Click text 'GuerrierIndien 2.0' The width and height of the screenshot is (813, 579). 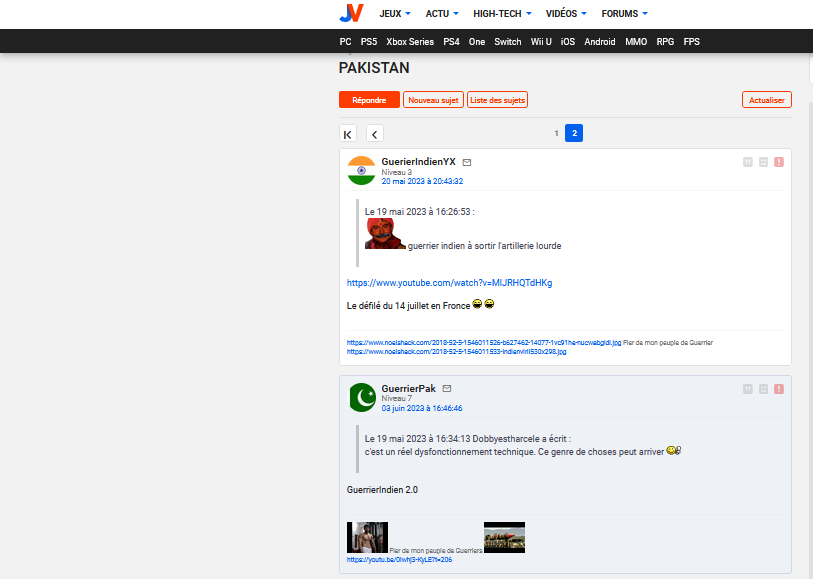[x=382, y=490]
